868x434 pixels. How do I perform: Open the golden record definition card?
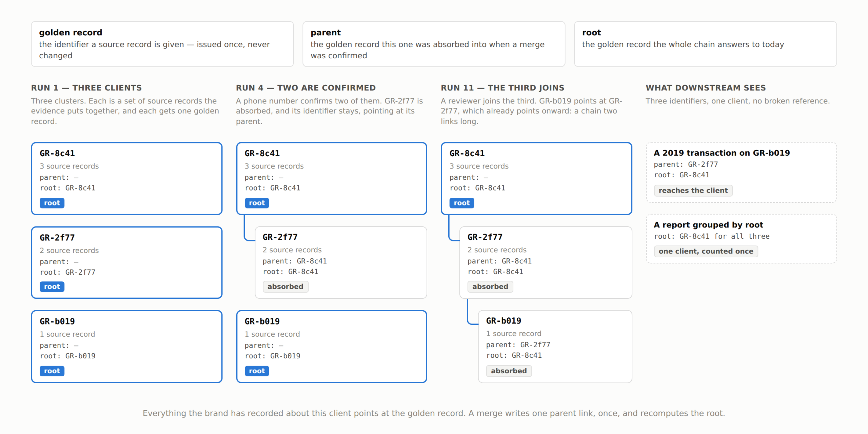pos(162,44)
